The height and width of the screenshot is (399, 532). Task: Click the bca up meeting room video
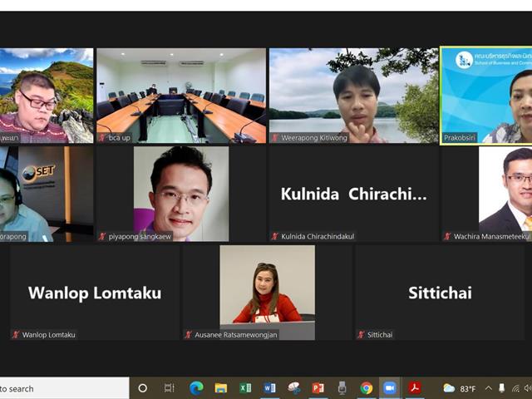181,96
